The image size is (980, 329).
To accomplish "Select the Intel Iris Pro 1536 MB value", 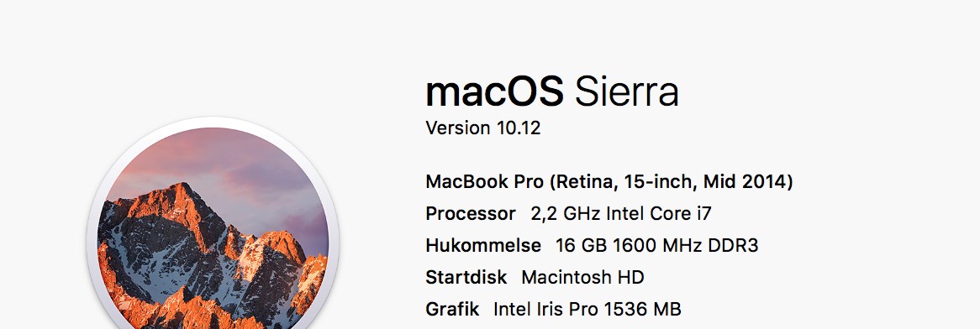I will coord(587,309).
